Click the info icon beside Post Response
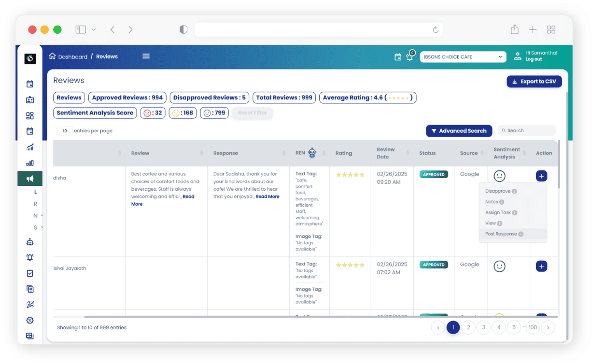592x364 pixels. click(521, 234)
